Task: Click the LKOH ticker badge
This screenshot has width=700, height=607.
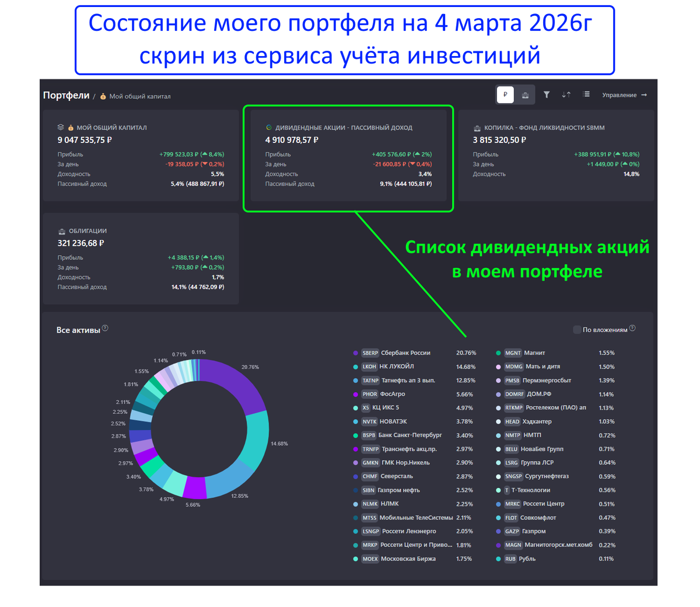Action: pyautogui.click(x=369, y=367)
